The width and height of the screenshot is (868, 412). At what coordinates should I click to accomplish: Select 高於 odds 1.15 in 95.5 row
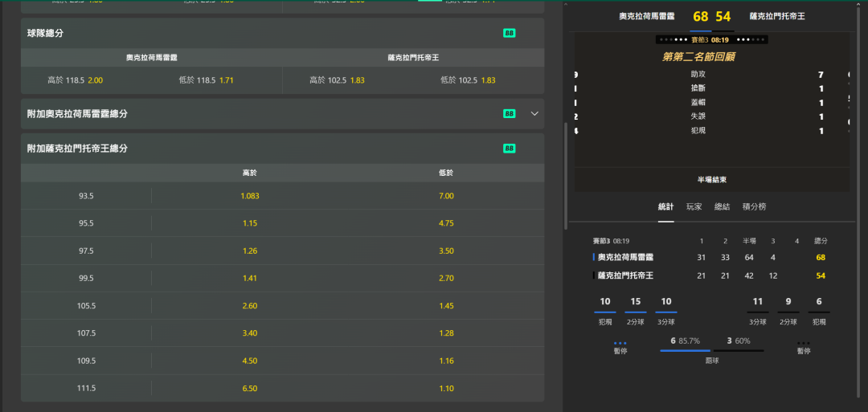250,223
